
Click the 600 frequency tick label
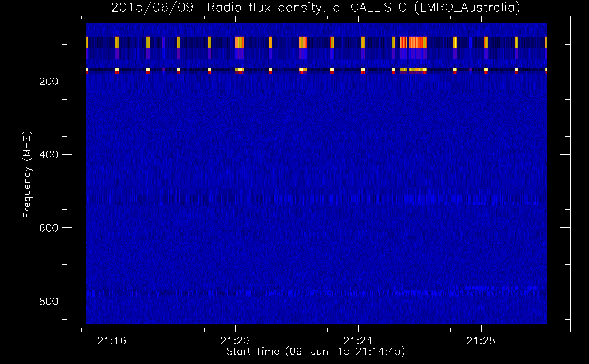tap(49, 228)
